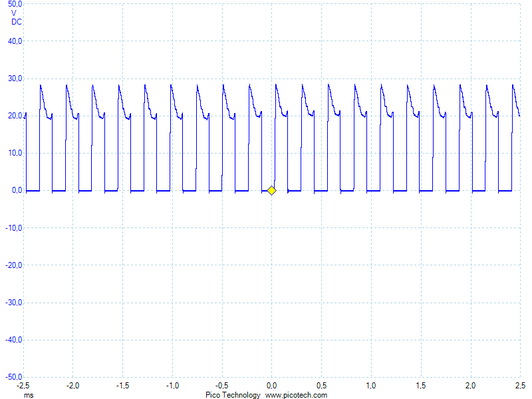532x399 pixels.
Task: Click the -20,0 voltage axis label
Action: (13, 265)
